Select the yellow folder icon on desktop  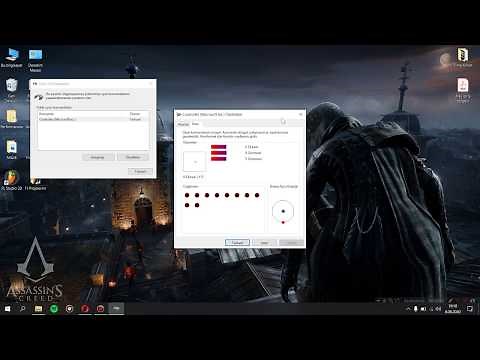coord(11,119)
